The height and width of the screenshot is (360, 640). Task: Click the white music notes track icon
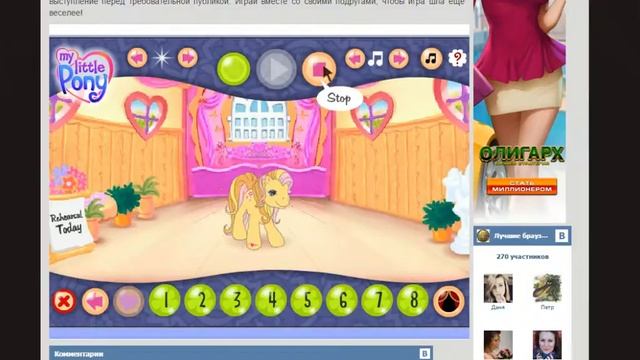[376, 59]
